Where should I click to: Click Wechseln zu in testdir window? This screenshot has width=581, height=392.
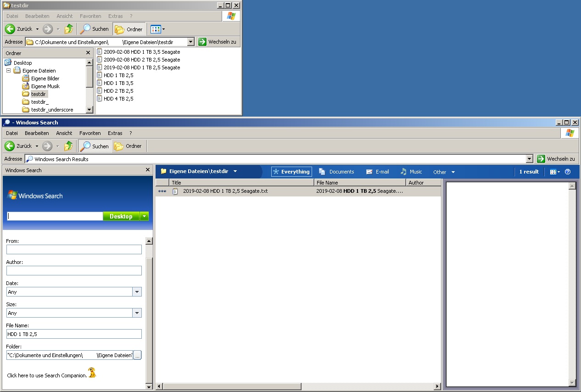(x=218, y=42)
